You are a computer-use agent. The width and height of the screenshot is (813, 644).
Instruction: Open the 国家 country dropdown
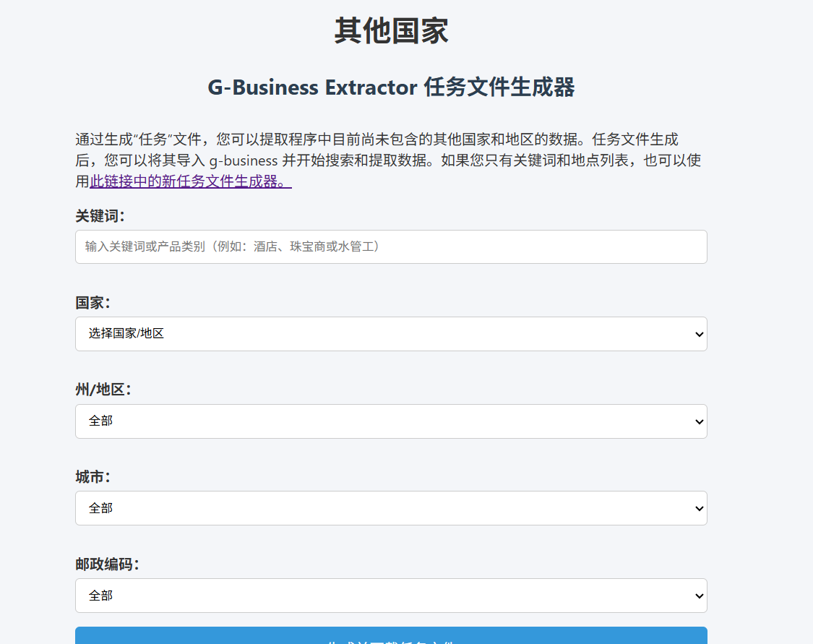391,334
